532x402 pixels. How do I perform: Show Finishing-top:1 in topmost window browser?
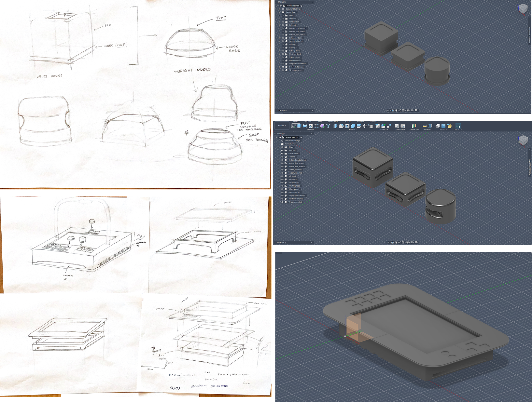click(x=283, y=54)
